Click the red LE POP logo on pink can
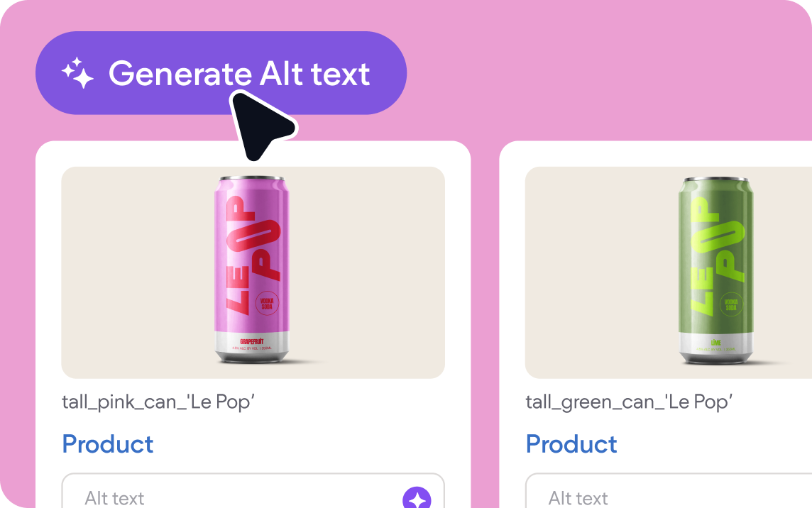Screen dimensions: 812x508 pyautogui.click(x=253, y=256)
